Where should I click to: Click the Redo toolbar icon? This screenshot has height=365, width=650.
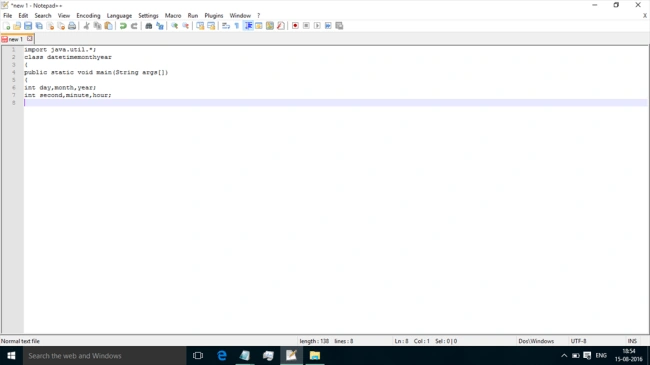134,26
